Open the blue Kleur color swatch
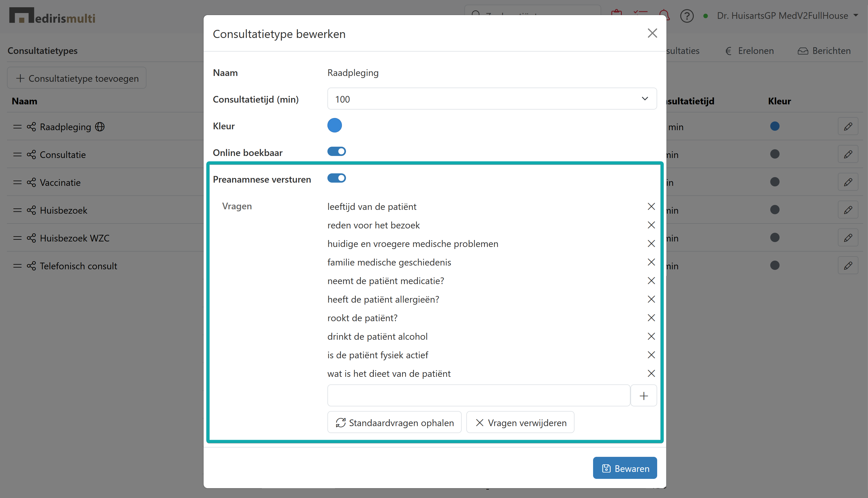 (334, 126)
